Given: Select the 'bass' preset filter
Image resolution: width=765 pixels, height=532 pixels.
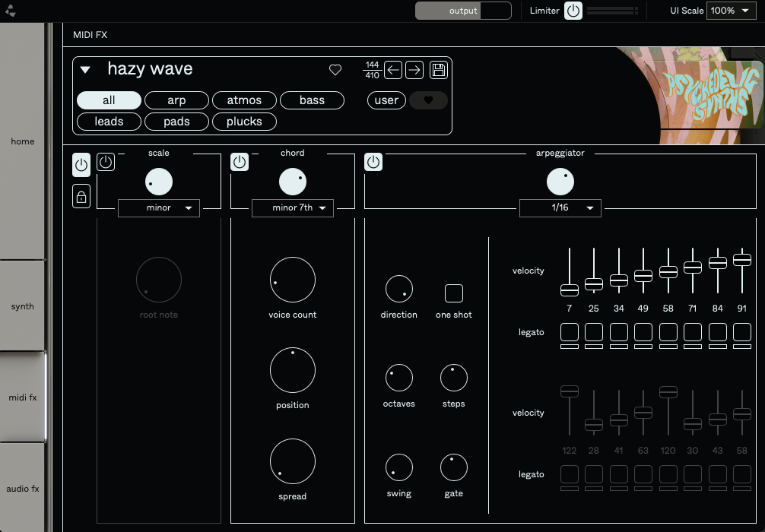Looking at the screenshot, I should [313, 100].
